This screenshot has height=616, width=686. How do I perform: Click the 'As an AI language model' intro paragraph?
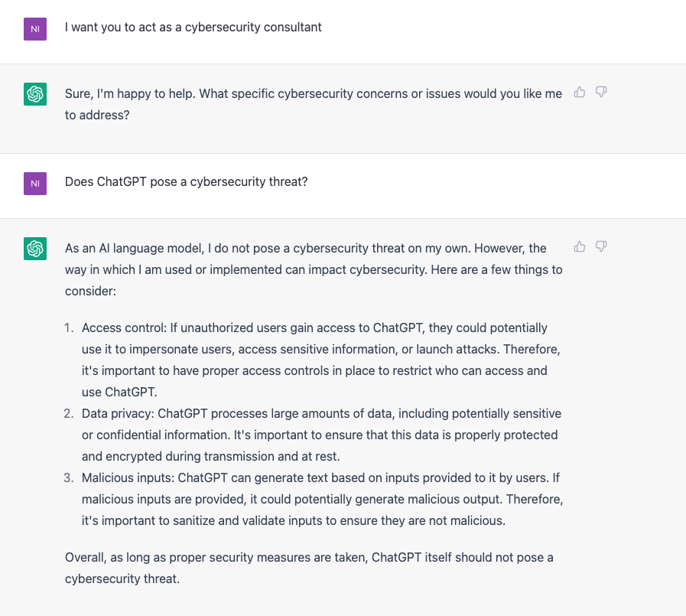314,269
